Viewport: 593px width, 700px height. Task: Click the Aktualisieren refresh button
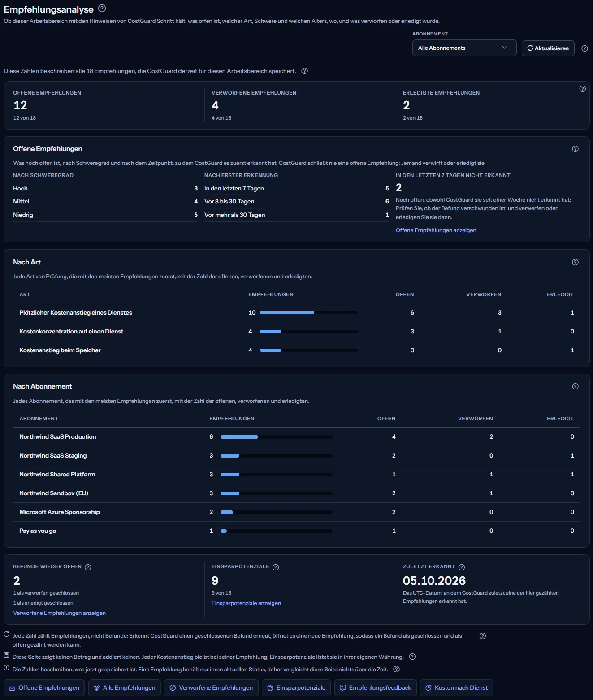[x=548, y=48]
